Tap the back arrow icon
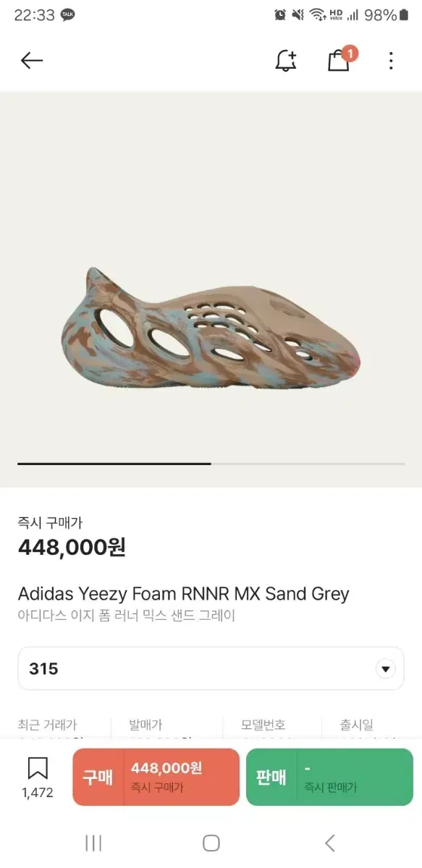The width and height of the screenshot is (422, 868). pyautogui.click(x=32, y=61)
